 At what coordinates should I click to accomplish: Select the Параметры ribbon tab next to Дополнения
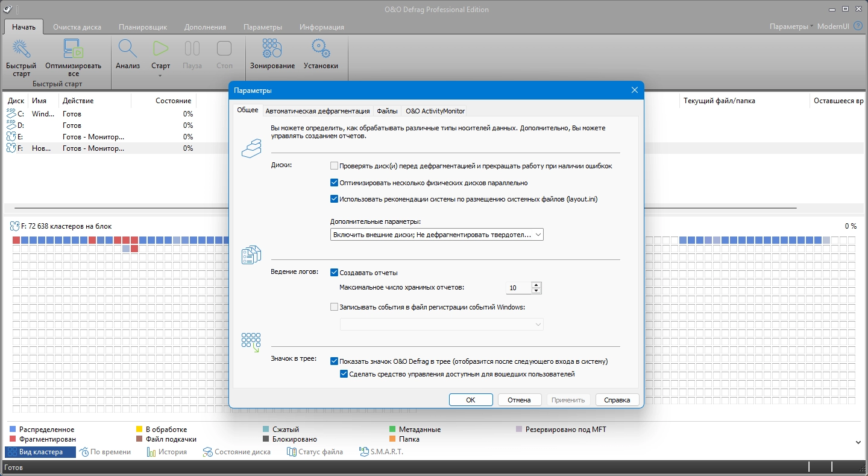(263, 27)
